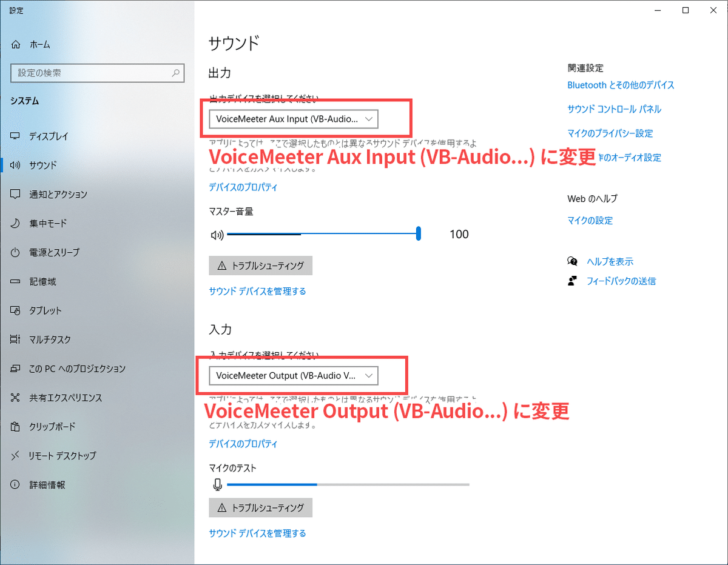Click output トラブルシューティング button
This screenshot has height=565, width=728.
[x=260, y=266]
